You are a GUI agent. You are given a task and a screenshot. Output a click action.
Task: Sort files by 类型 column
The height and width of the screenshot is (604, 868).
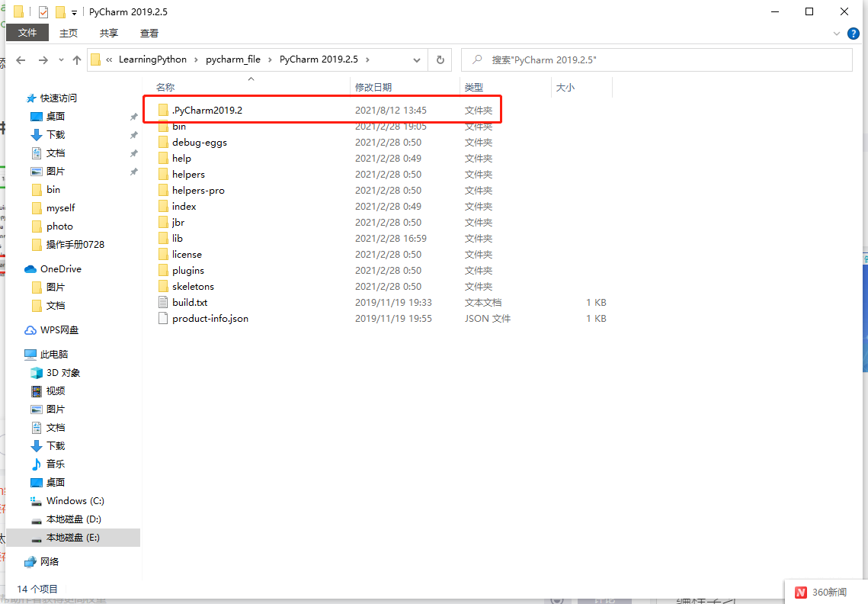click(474, 88)
